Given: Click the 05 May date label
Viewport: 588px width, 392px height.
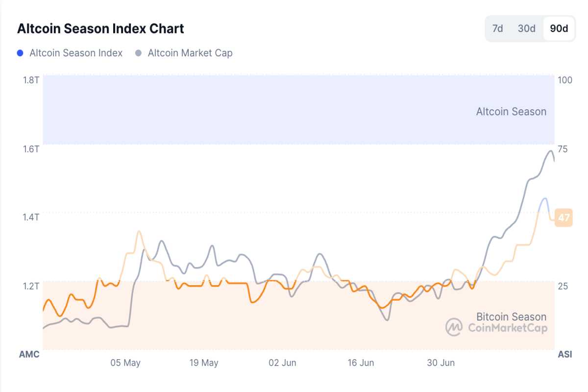Looking at the screenshot, I should (126, 363).
